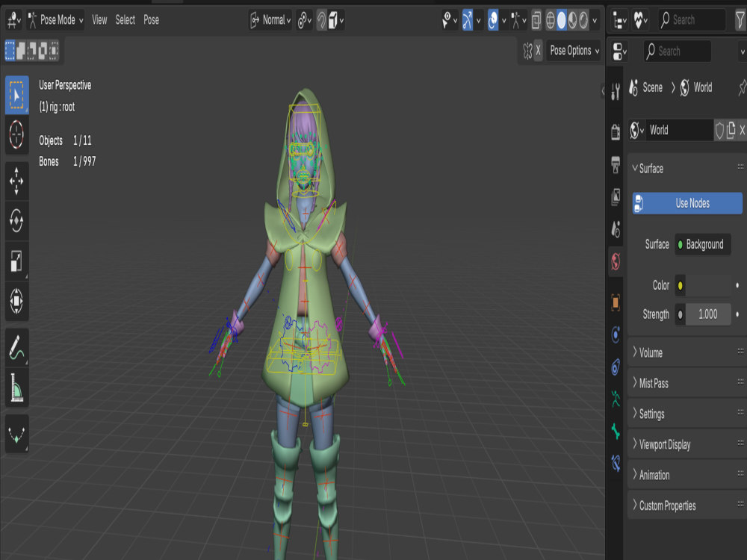The height and width of the screenshot is (560, 747).
Task: Select the Transform tool
Action: (16, 301)
